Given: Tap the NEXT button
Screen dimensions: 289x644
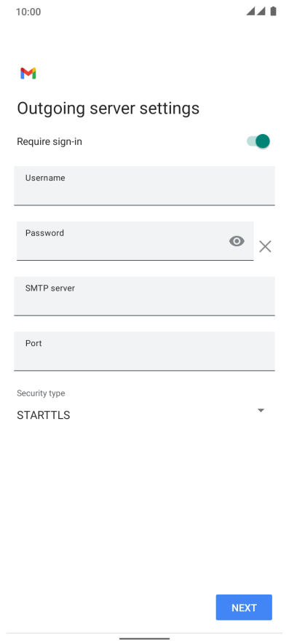Looking at the screenshot, I should click(244, 608).
